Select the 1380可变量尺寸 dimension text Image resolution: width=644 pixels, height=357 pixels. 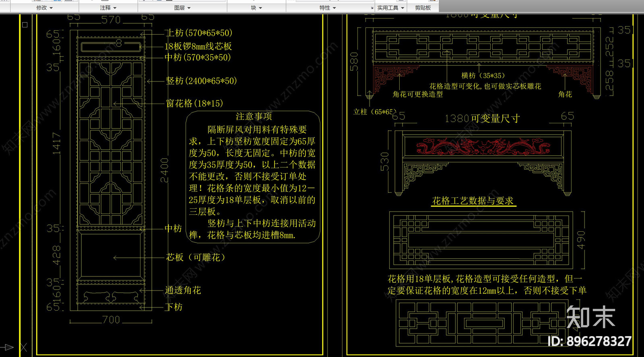482,118
